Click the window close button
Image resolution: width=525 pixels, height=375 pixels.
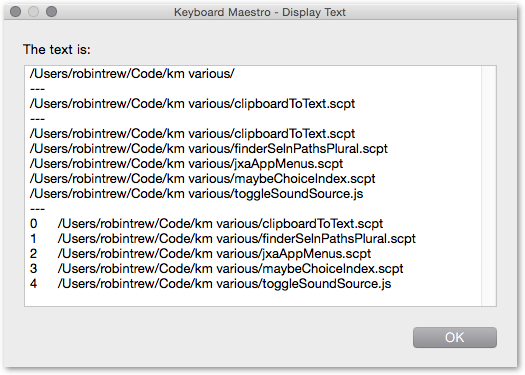[x=15, y=12]
